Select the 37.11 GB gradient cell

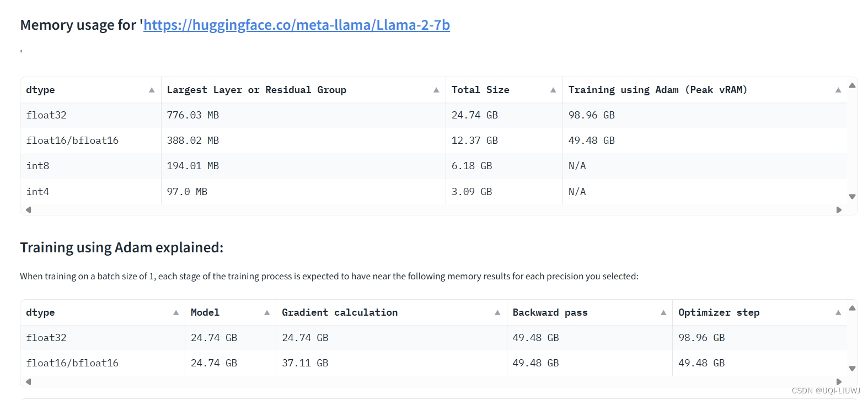(x=391, y=363)
